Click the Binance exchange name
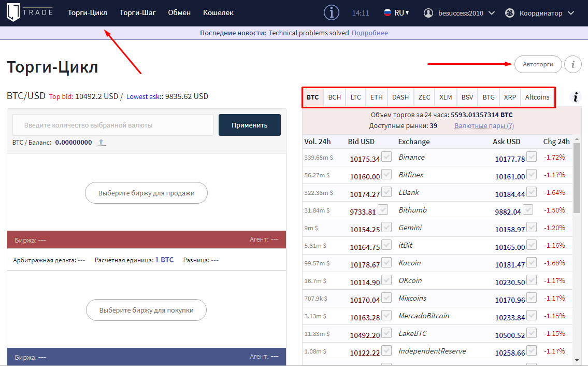588x367 pixels. click(x=411, y=157)
